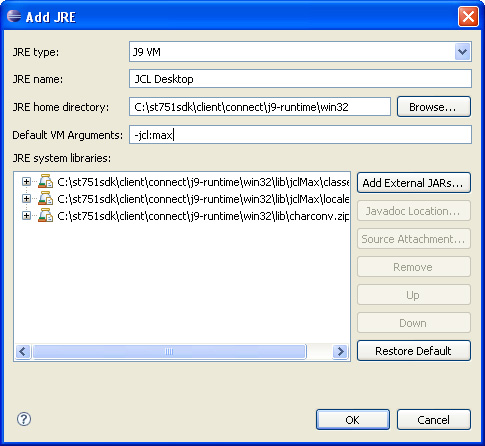Click the Remove button

point(414,267)
